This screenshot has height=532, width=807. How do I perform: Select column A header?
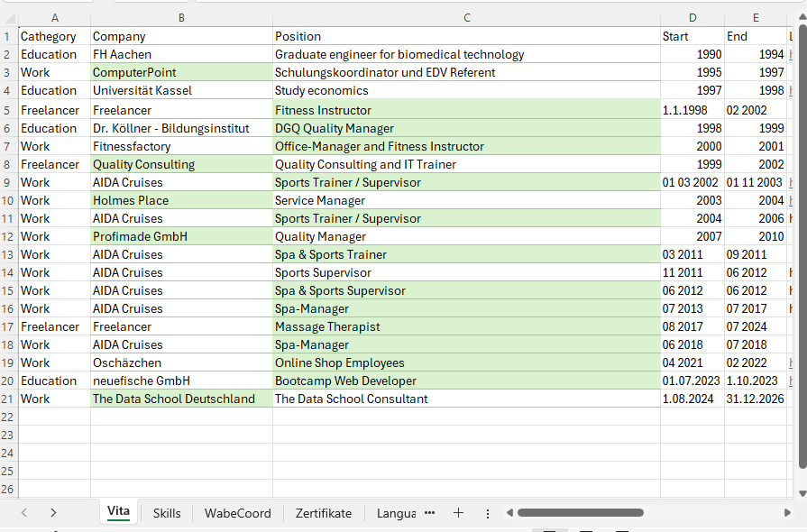pyautogui.click(x=55, y=18)
